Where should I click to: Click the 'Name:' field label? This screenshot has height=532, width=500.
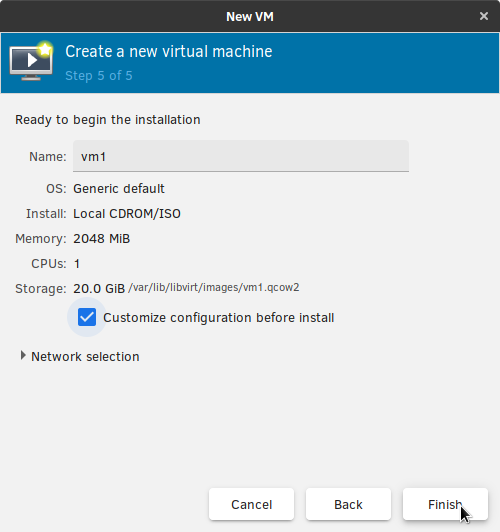[48, 157]
